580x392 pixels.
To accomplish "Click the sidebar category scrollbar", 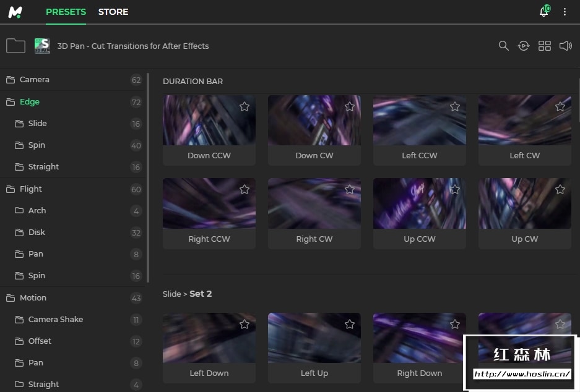I will [148, 177].
